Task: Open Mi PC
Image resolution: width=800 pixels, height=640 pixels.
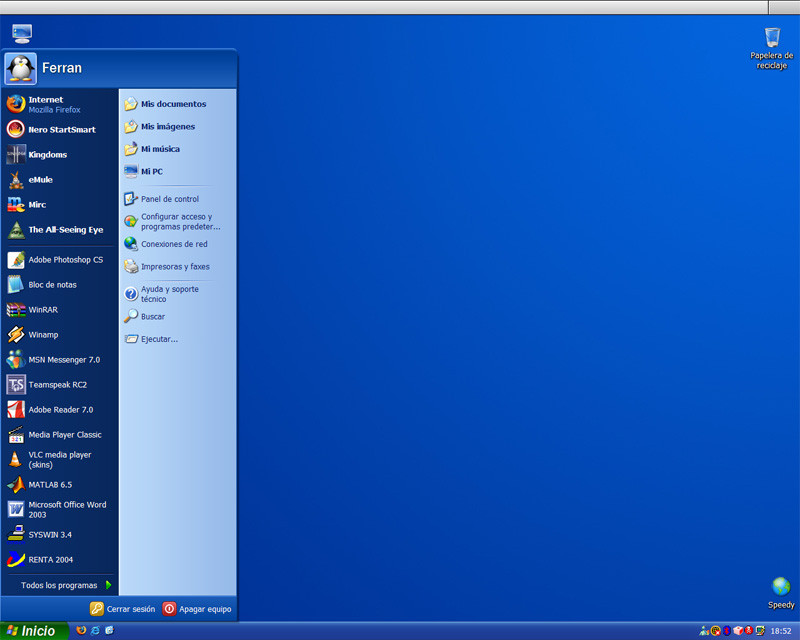Action: [x=177, y=171]
